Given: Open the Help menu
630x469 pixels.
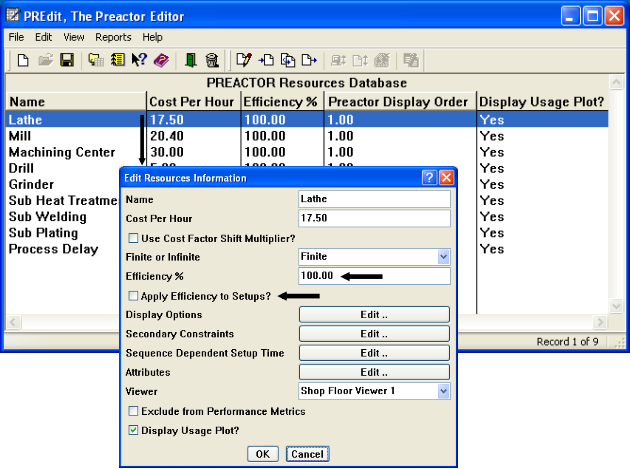Looking at the screenshot, I should click(x=152, y=37).
